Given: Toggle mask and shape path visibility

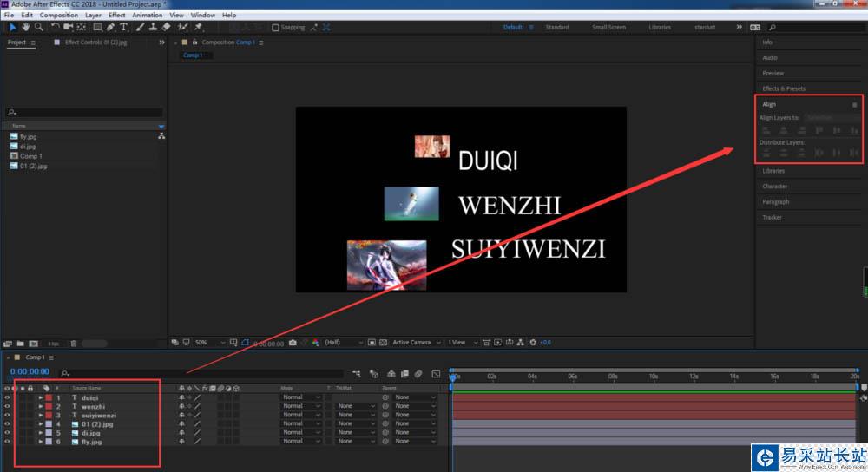Looking at the screenshot, I should click(246, 343).
